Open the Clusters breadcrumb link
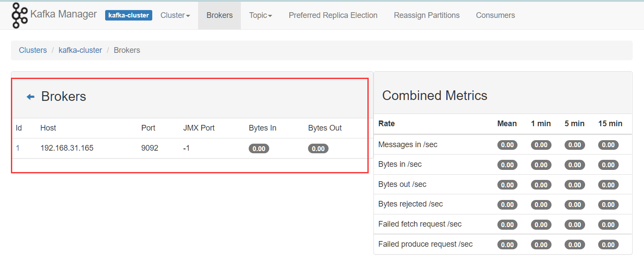This screenshot has height=262, width=644. (33, 50)
